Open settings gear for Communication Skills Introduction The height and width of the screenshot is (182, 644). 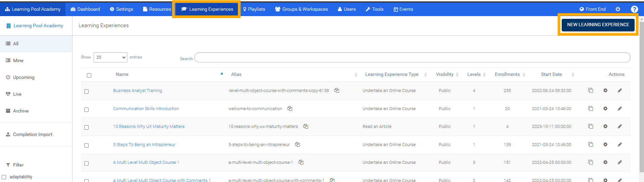605,108
